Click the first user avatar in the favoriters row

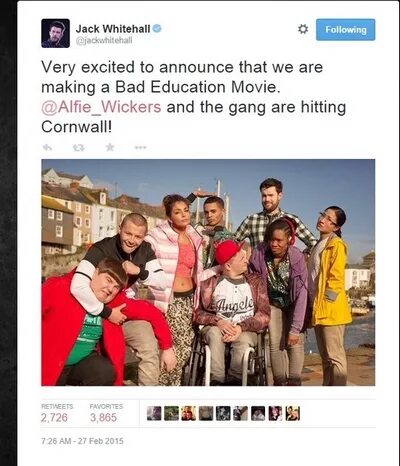pos(154,413)
